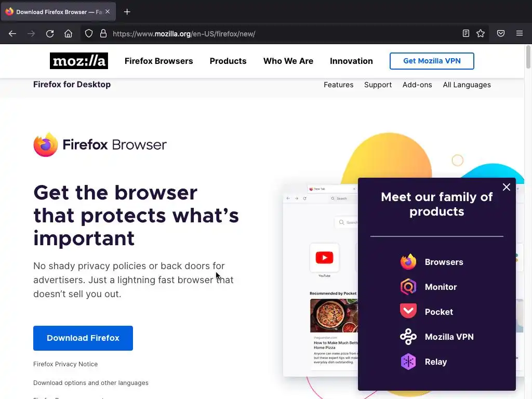The height and width of the screenshot is (399, 532).
Task: Open the browser home page icon
Action: (68, 34)
